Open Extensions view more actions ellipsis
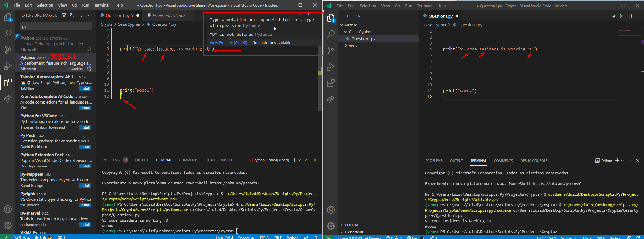 pos(89,15)
